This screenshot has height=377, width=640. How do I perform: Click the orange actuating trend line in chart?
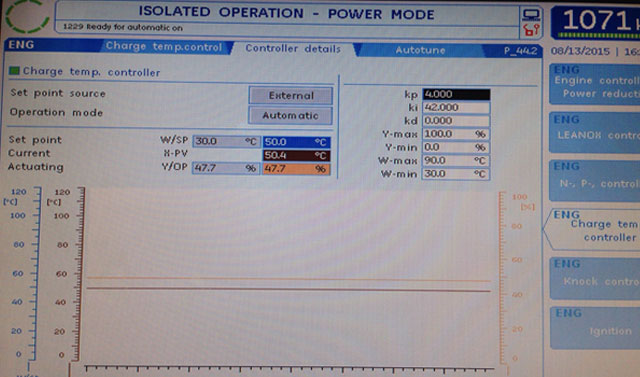click(x=288, y=279)
